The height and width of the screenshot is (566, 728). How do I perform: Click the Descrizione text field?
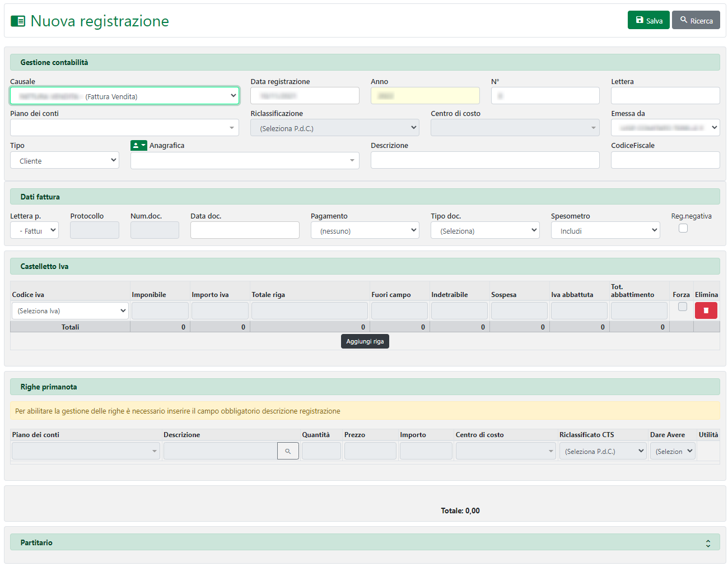click(484, 160)
